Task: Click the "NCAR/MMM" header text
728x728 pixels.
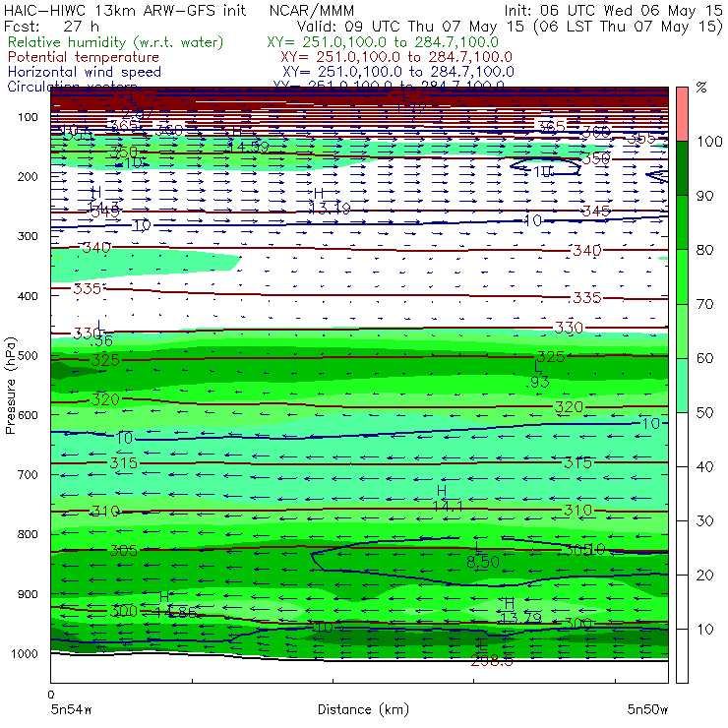Action: click(x=312, y=11)
